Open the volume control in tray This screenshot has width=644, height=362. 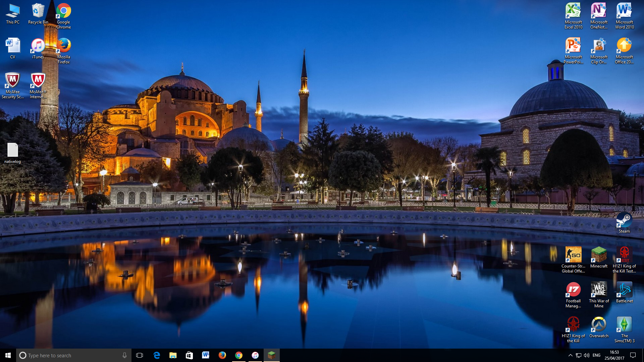point(586,355)
